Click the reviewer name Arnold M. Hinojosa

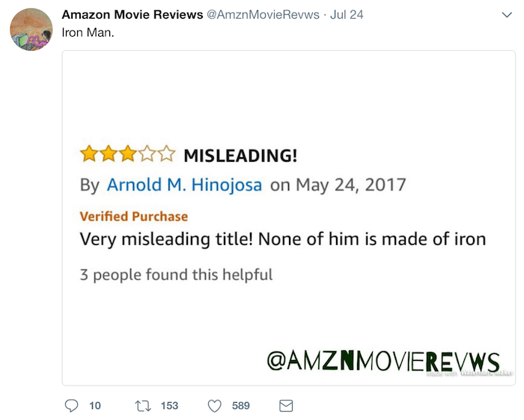pyautogui.click(x=184, y=185)
